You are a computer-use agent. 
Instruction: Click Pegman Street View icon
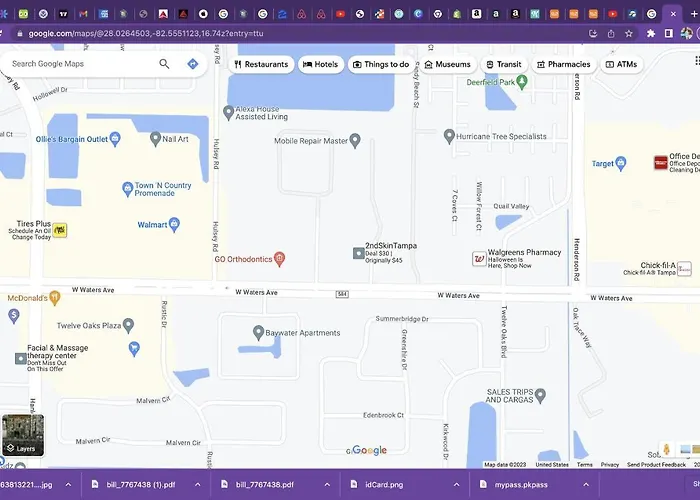[667, 450]
